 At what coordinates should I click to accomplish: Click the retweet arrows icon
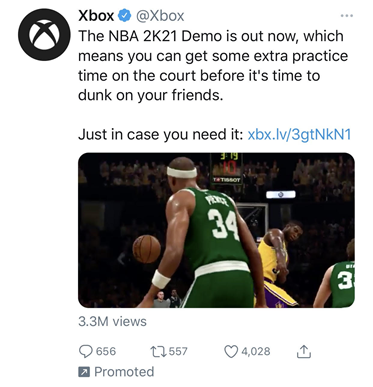[157, 351]
